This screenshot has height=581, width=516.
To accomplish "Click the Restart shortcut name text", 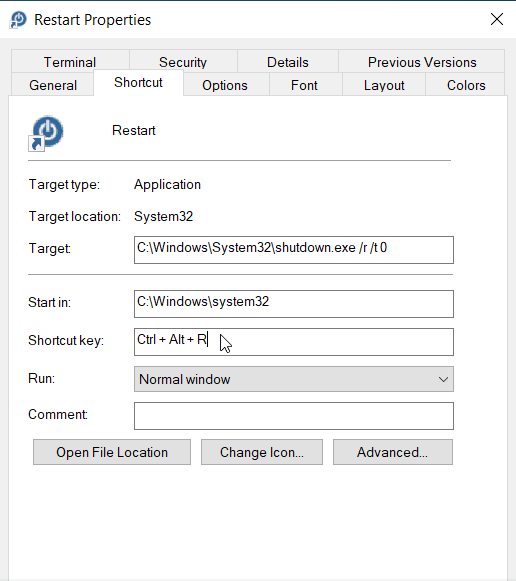I will tap(134, 130).
